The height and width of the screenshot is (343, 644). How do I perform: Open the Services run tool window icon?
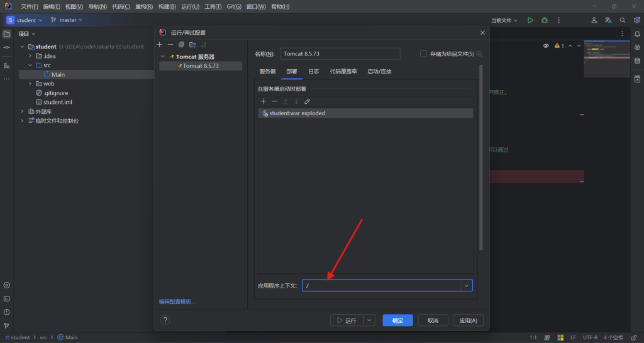click(x=6, y=285)
